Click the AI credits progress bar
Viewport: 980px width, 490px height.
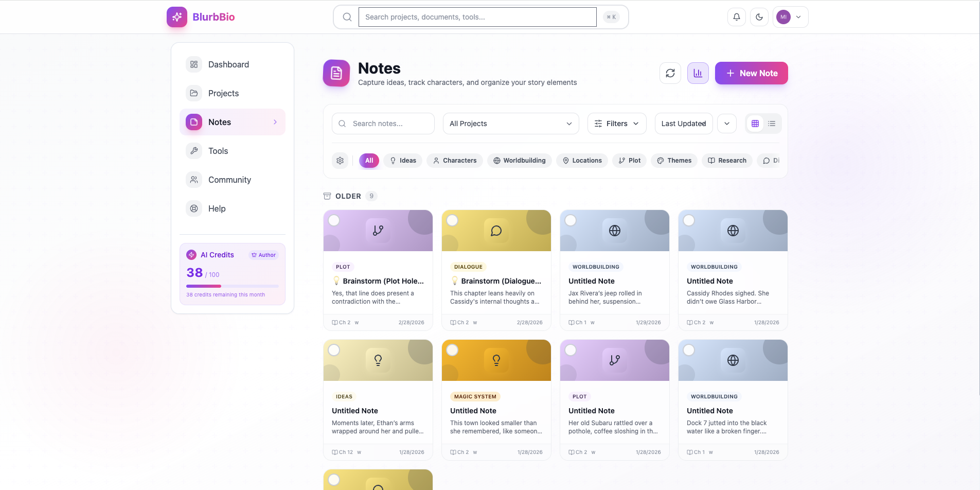(x=233, y=286)
